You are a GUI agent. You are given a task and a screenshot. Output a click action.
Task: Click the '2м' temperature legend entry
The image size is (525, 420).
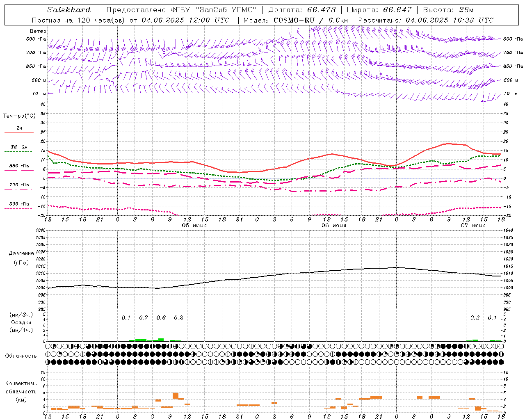(19, 128)
